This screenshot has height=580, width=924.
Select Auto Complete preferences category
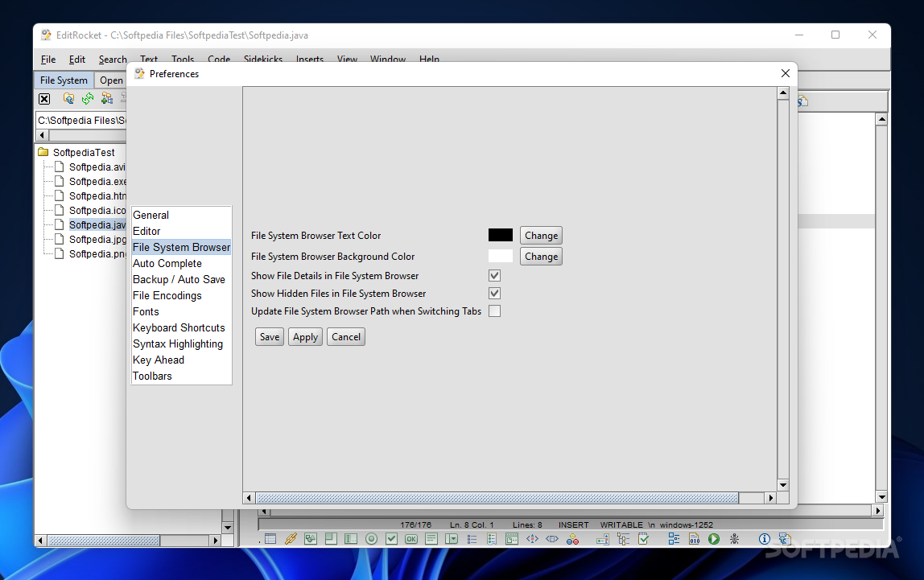182,263
